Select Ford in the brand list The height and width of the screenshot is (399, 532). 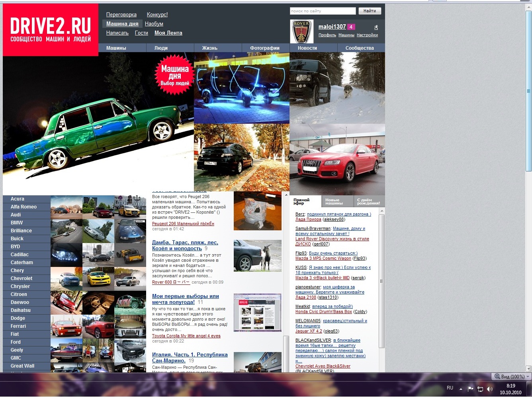point(27,342)
